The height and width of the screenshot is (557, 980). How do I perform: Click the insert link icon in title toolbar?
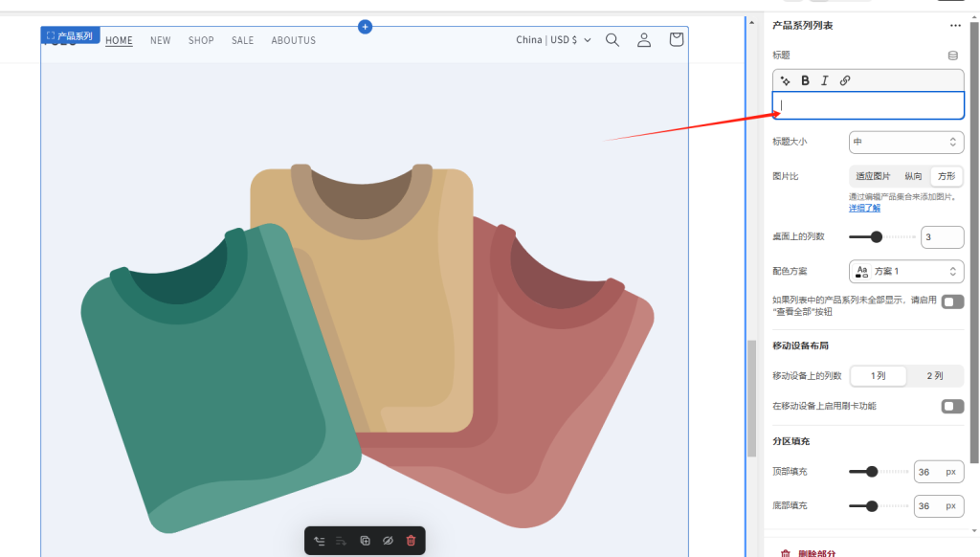(845, 80)
